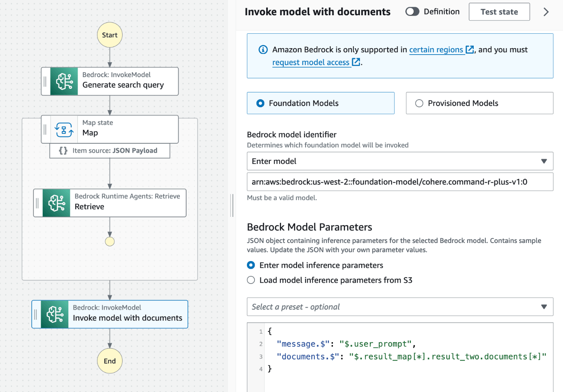Select Provisioned Models radio option
Screen dimensions: 563x392
[419, 103]
